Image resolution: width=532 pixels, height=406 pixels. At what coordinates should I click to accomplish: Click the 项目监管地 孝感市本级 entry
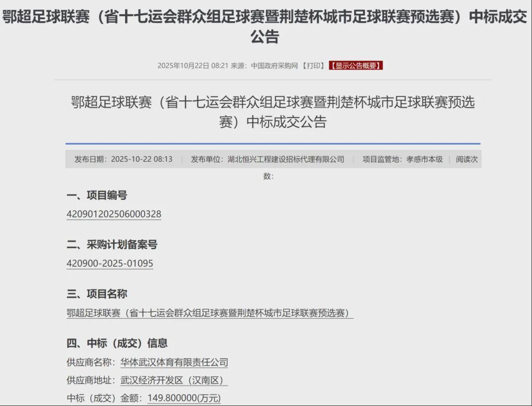[402, 159]
